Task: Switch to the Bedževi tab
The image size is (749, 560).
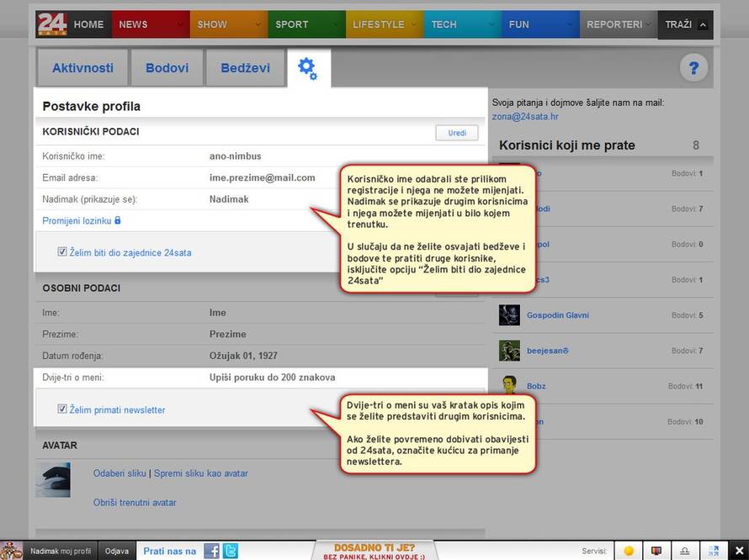Action: click(245, 68)
